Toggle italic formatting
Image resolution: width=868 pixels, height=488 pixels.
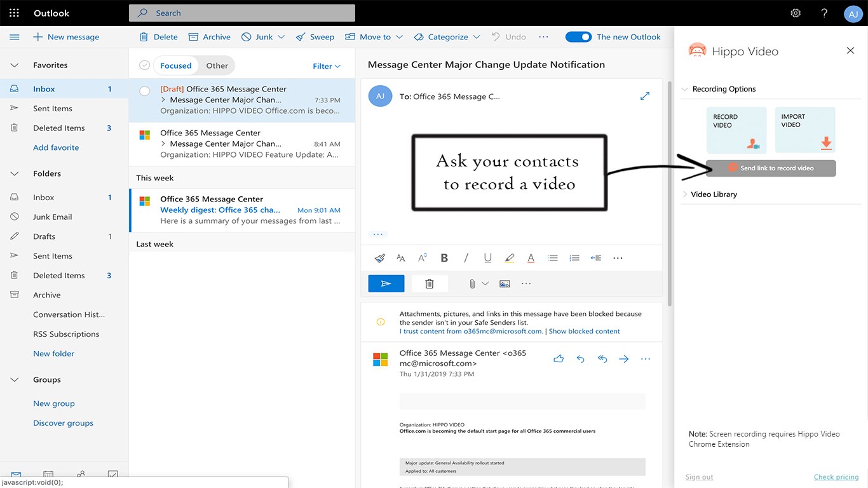pyautogui.click(x=466, y=258)
